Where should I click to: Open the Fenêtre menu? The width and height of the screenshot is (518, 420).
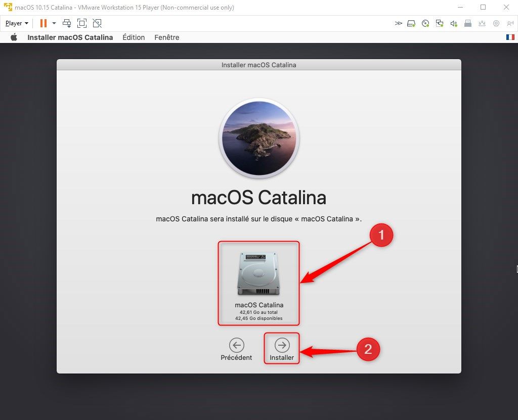click(x=167, y=37)
